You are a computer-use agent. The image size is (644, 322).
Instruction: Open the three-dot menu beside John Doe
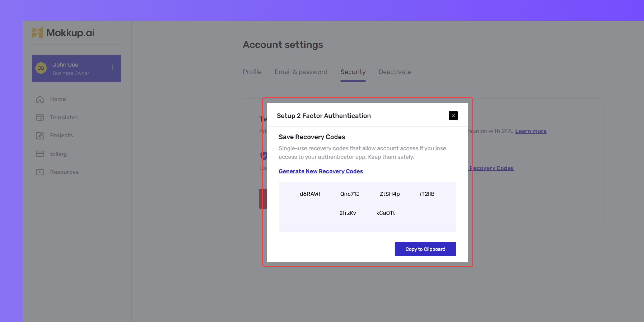point(112,67)
